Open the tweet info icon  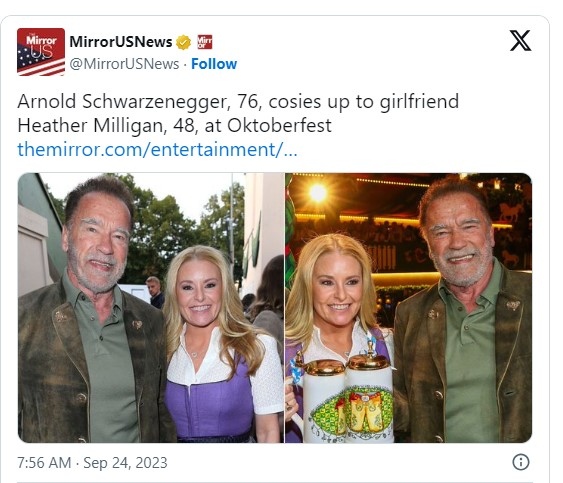click(521, 462)
